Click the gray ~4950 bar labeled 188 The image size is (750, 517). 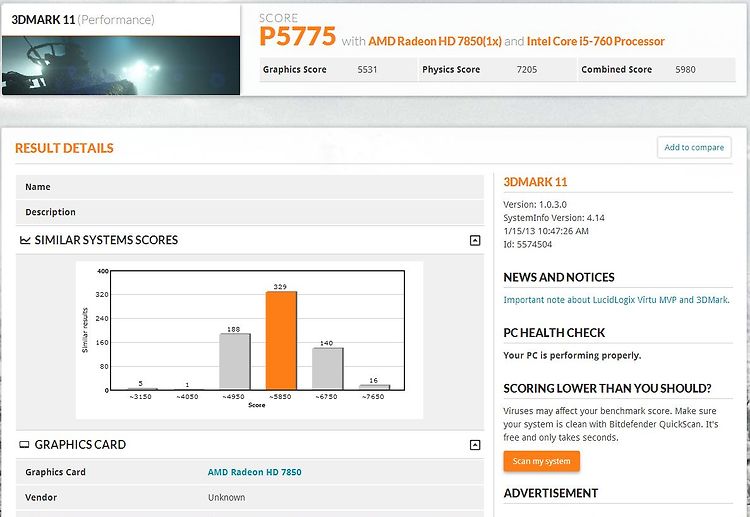pos(234,362)
